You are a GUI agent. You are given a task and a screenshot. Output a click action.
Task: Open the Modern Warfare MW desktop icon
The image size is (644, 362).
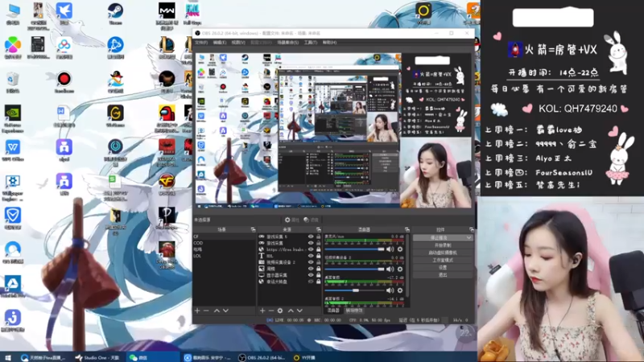coord(167,14)
